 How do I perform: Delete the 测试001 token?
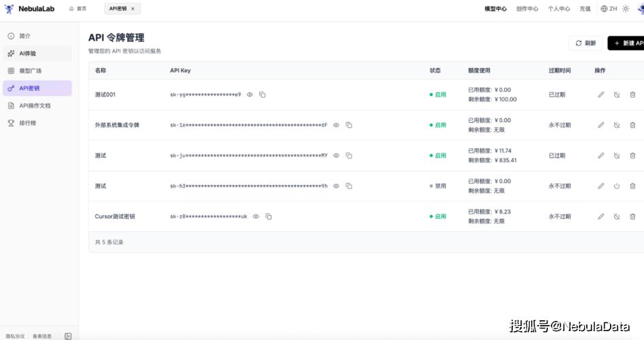632,95
